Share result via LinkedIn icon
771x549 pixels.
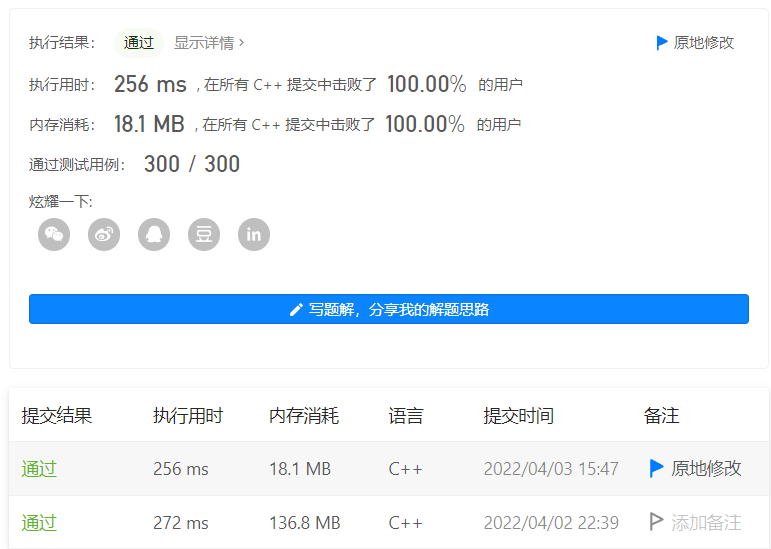coord(254,234)
